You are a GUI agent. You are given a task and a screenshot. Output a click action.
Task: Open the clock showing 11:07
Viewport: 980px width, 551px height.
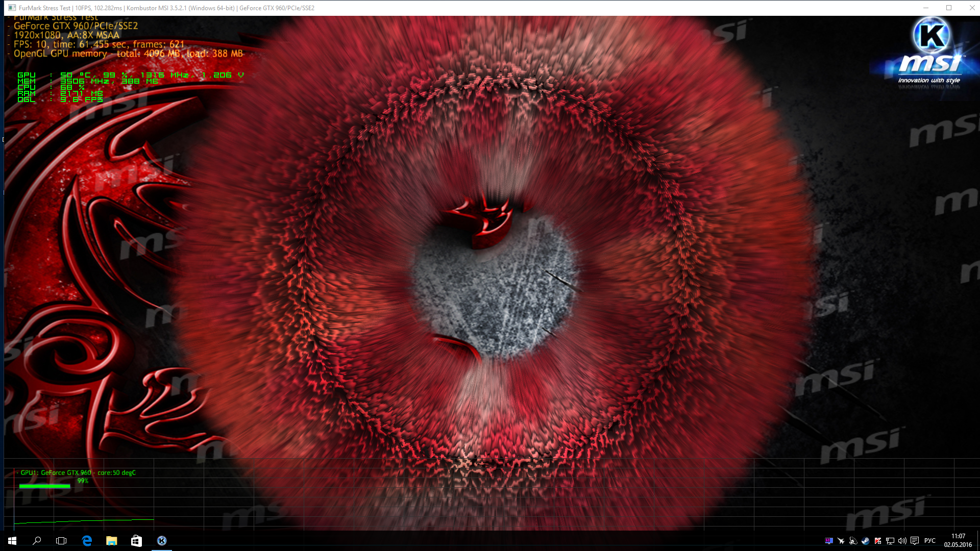tap(958, 540)
